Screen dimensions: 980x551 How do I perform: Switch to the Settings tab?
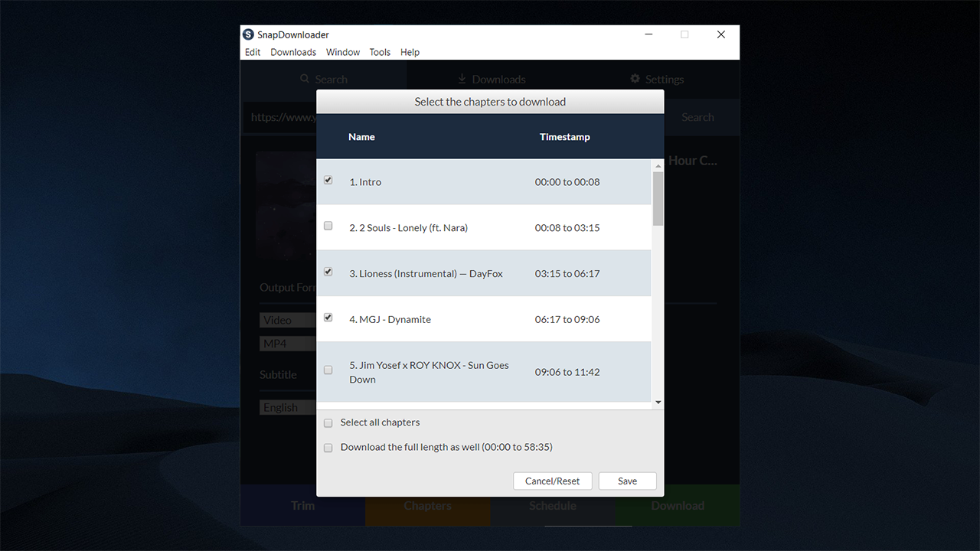[657, 80]
